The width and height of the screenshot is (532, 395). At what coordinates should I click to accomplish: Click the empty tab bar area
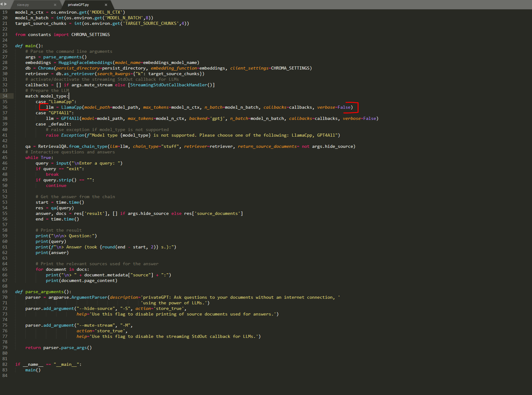click(x=310, y=5)
